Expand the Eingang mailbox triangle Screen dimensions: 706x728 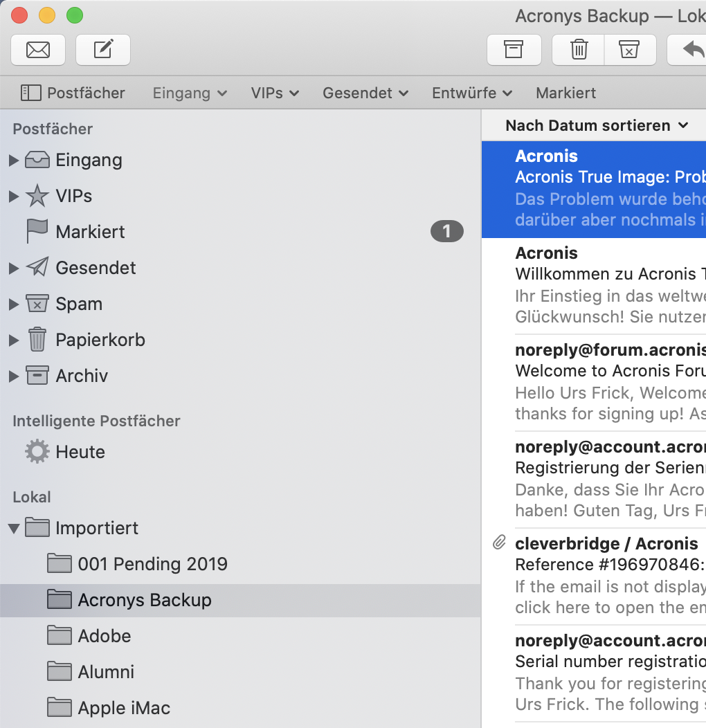[14, 161]
